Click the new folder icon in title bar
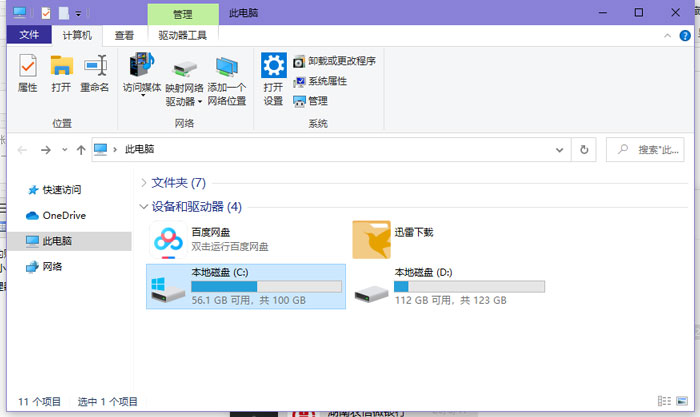The image size is (700, 417). click(64, 13)
